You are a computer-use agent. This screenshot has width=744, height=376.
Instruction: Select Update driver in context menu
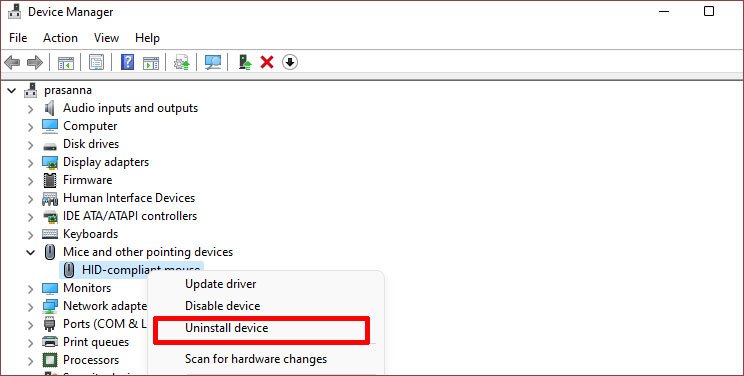[221, 284]
